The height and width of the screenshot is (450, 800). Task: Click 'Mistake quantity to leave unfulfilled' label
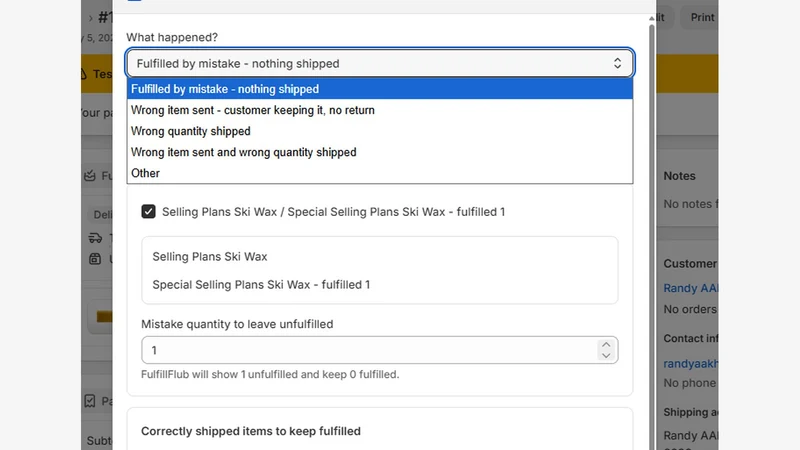[237, 324]
